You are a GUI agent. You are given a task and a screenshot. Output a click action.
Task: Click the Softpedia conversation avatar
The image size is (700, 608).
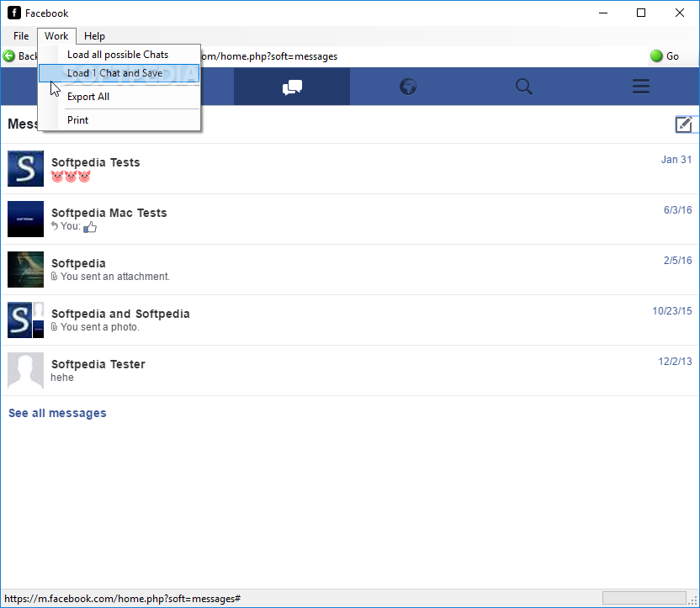point(25,269)
